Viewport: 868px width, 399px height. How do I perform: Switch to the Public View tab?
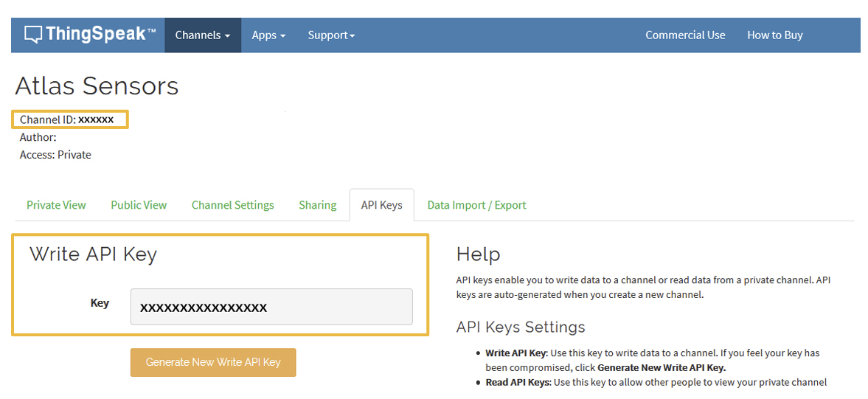tap(139, 205)
